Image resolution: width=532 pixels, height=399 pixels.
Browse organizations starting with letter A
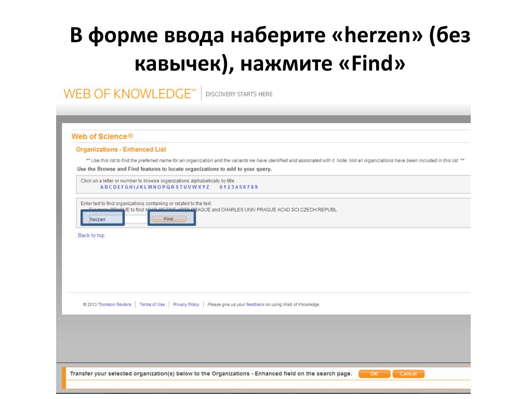[x=102, y=187]
